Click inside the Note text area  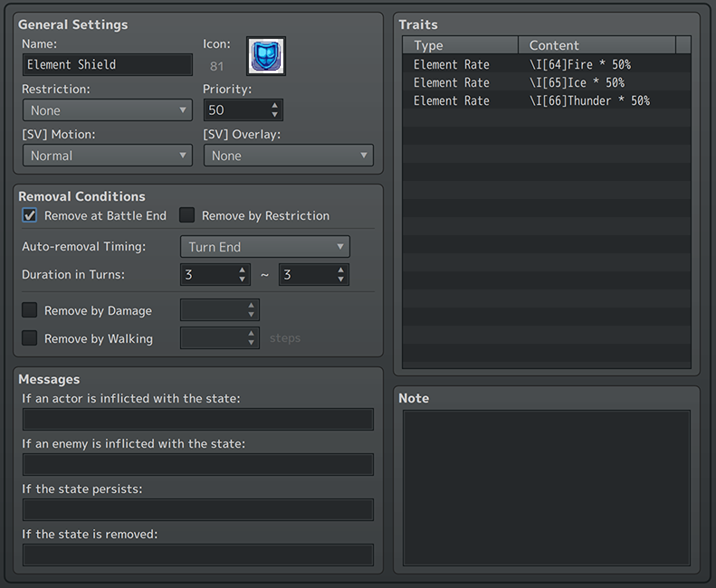pyautogui.click(x=546, y=488)
